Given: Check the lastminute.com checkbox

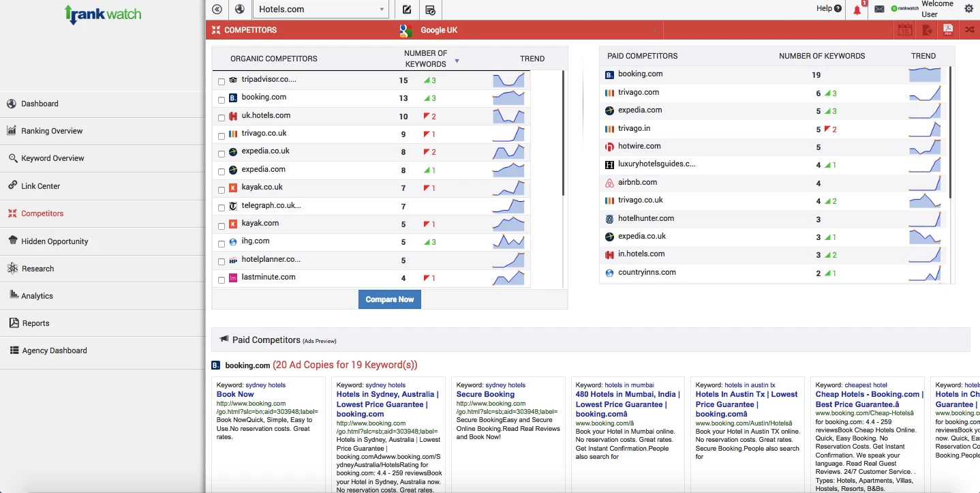Looking at the screenshot, I should 221,280.
